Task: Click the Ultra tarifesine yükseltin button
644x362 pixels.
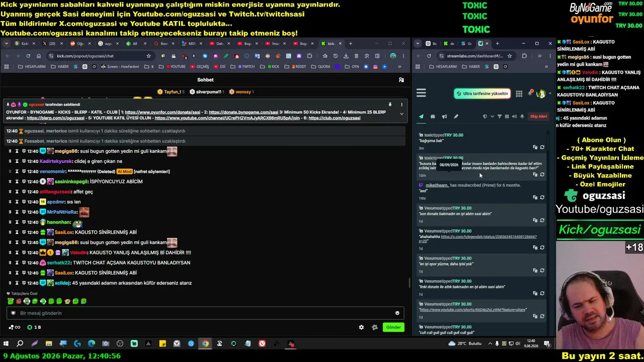Action: [x=482, y=94]
